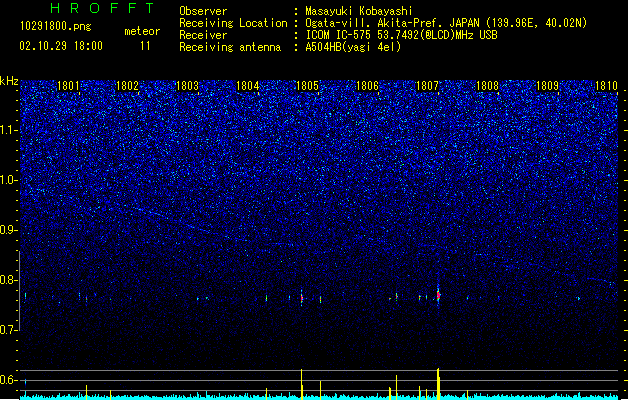Image resolution: width=629 pixels, height=400 pixels.
Task: Click the 1806 time marker
Action: (x=367, y=86)
